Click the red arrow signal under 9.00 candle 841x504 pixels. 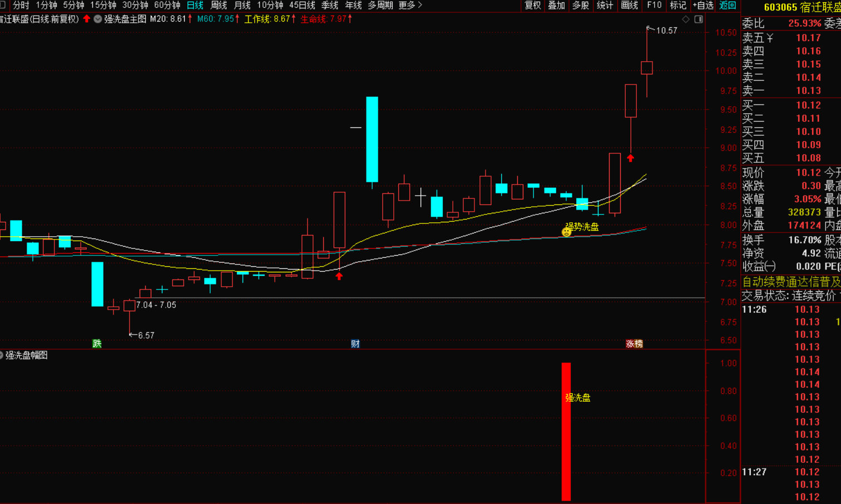click(630, 158)
